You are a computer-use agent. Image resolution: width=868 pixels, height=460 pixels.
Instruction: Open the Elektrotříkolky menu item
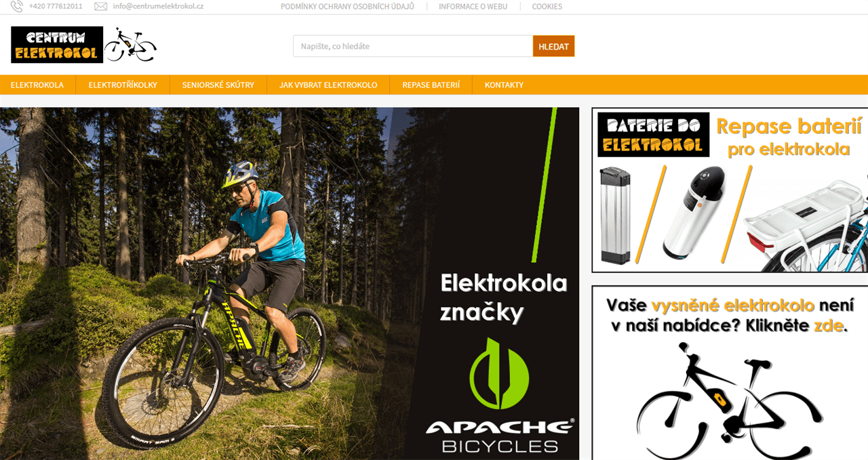(123, 85)
